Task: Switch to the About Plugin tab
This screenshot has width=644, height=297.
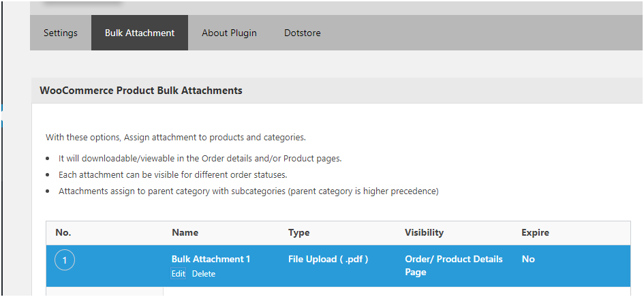Action: pyautogui.click(x=229, y=33)
